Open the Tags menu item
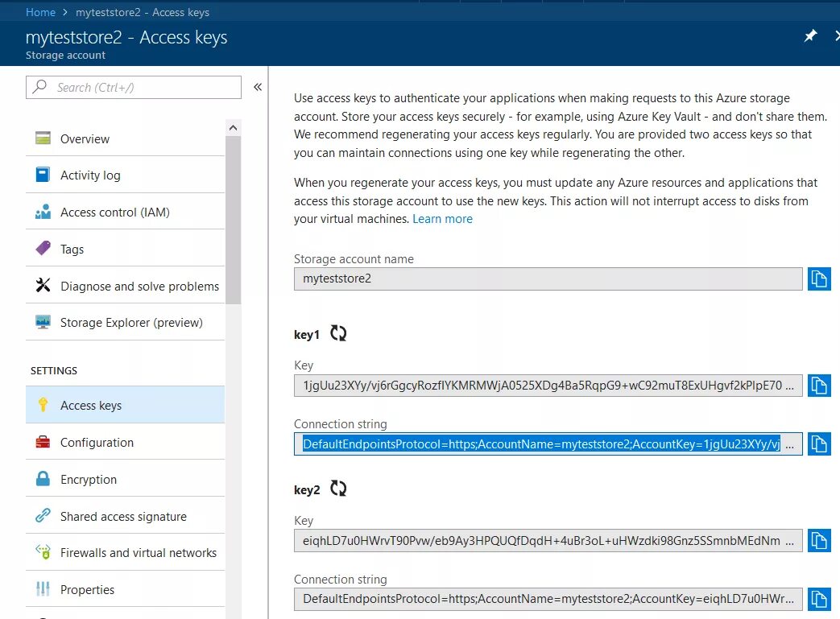840x619 pixels. click(x=125, y=249)
